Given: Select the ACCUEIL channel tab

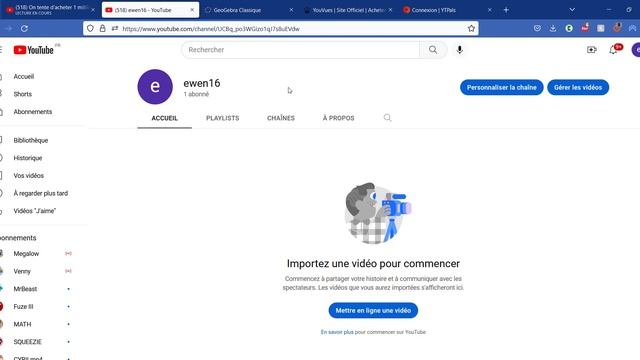Looking at the screenshot, I should (164, 118).
